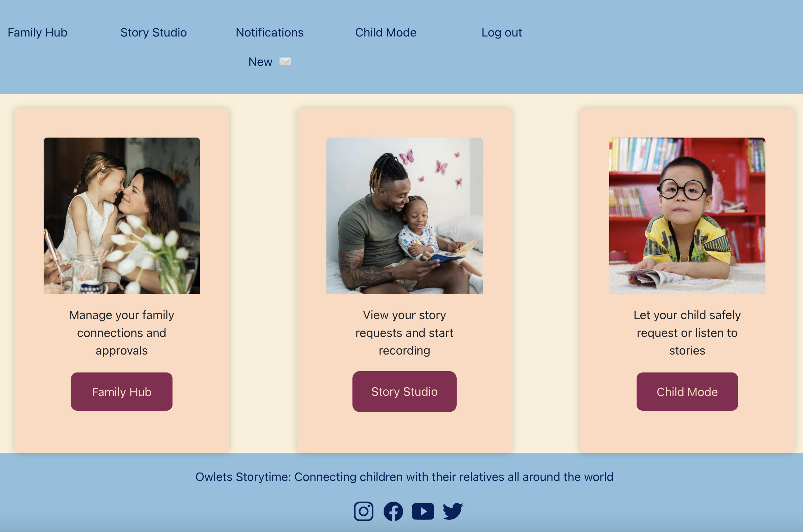The height and width of the screenshot is (532, 803).
Task: Click the father-child reading thumbnail
Action: click(405, 216)
